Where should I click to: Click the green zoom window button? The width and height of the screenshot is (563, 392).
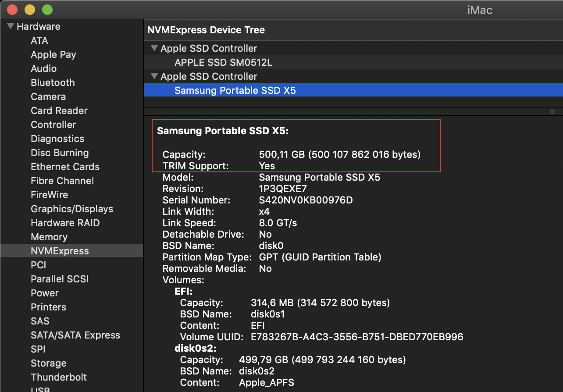tap(47, 10)
